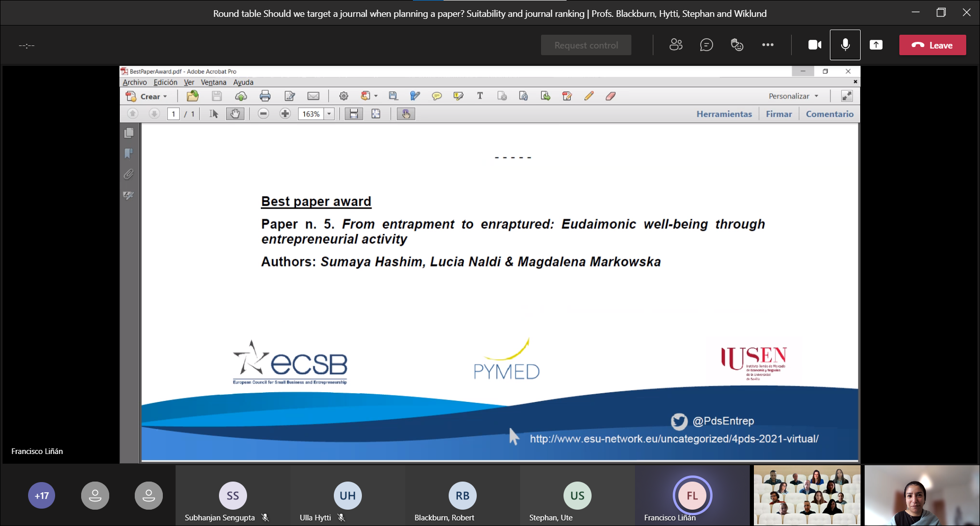Image resolution: width=980 pixels, height=526 pixels.
Task: Mute or unmute the microphone
Action: [x=845, y=45]
